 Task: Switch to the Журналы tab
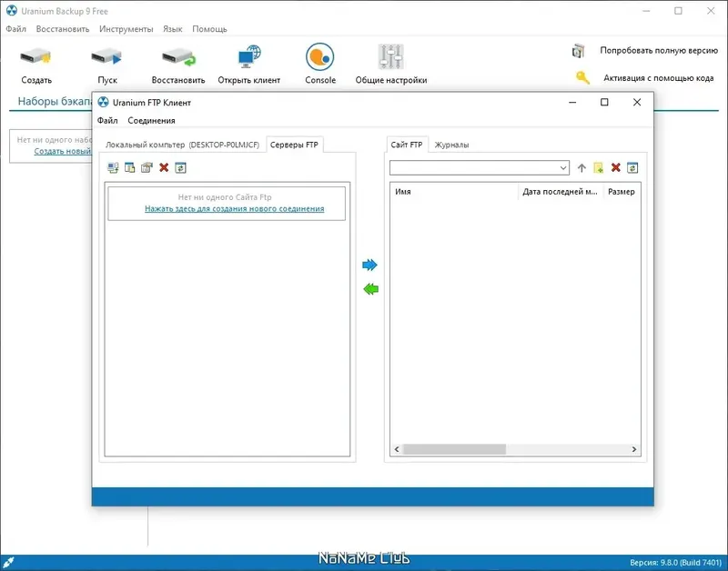[451, 145]
